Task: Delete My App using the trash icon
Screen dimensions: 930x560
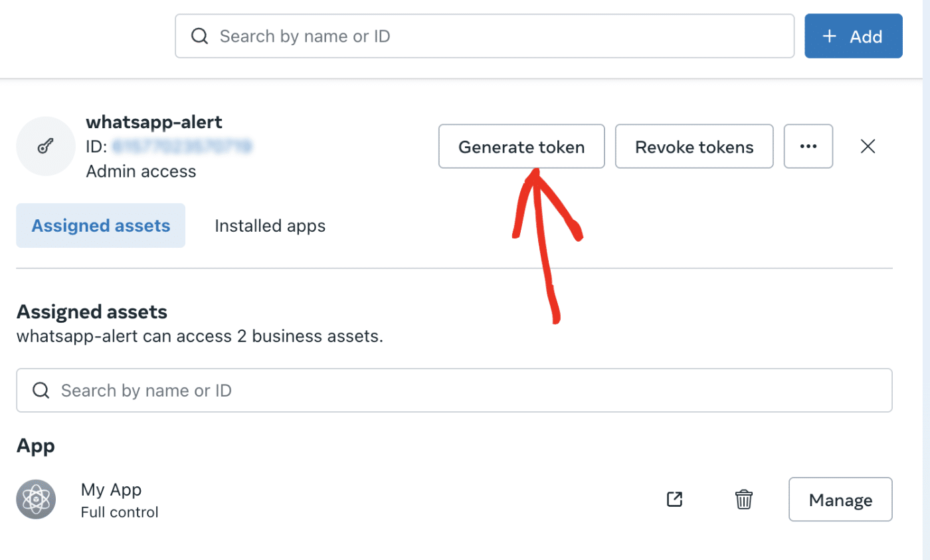Action: click(x=744, y=499)
